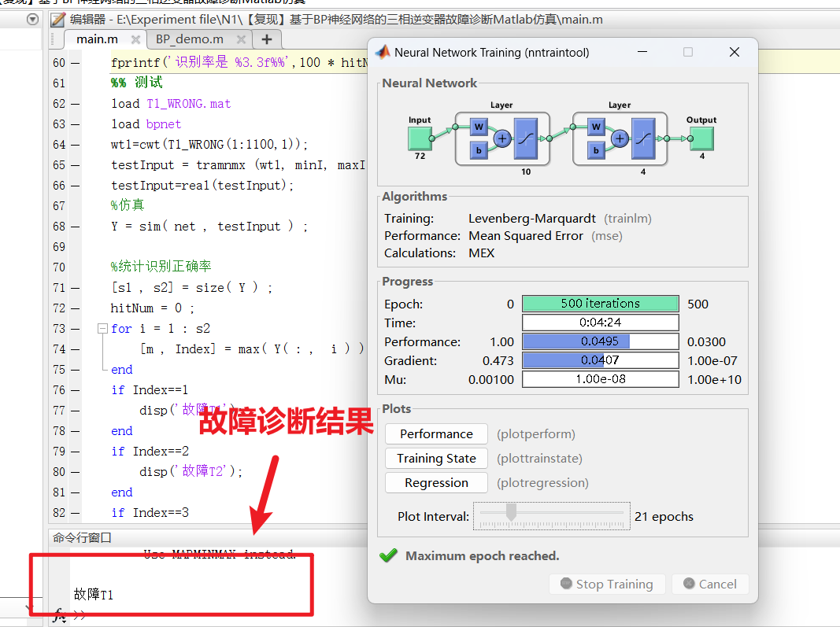Click the second layer's b bias block
The image size is (840, 627).
pos(597,149)
